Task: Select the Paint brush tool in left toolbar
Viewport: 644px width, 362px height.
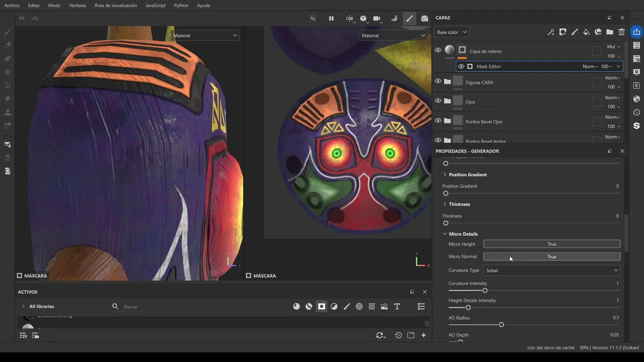Action: tap(8, 31)
